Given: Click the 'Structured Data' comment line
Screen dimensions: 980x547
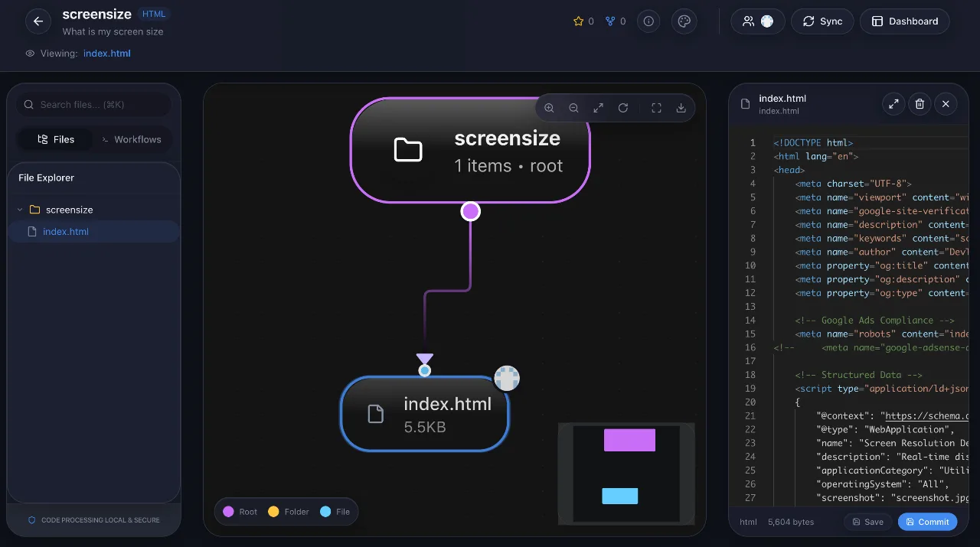Looking at the screenshot, I should pos(858,375).
